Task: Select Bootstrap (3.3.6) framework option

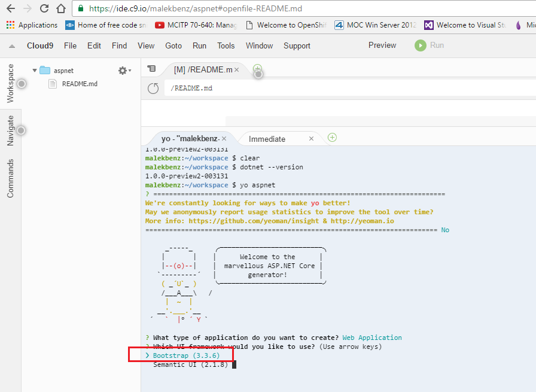Action: pyautogui.click(x=186, y=355)
